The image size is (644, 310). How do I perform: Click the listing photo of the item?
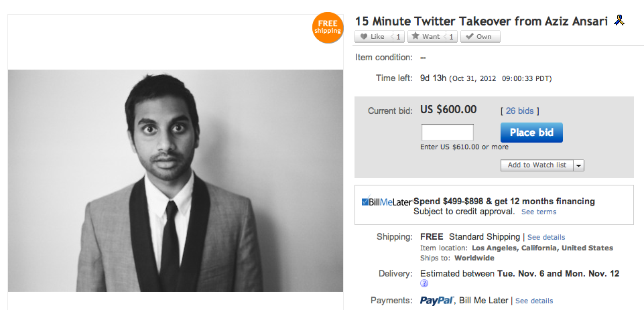point(176,181)
